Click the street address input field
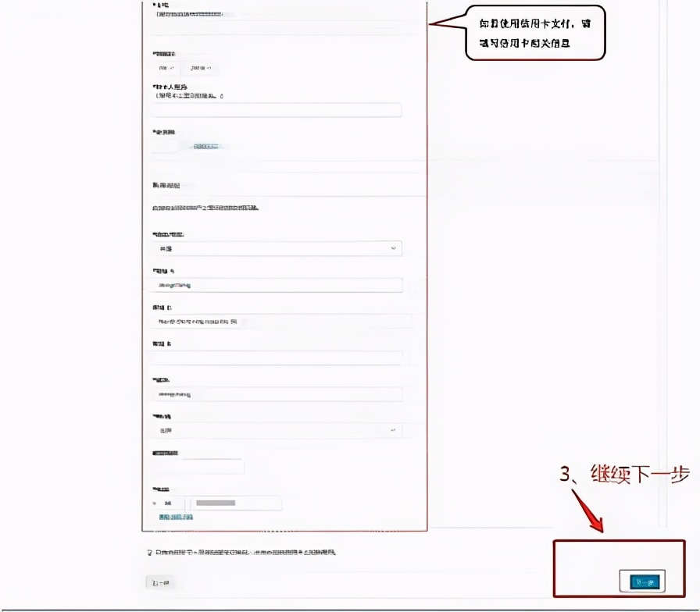This screenshot has width=700, height=612. (x=276, y=285)
